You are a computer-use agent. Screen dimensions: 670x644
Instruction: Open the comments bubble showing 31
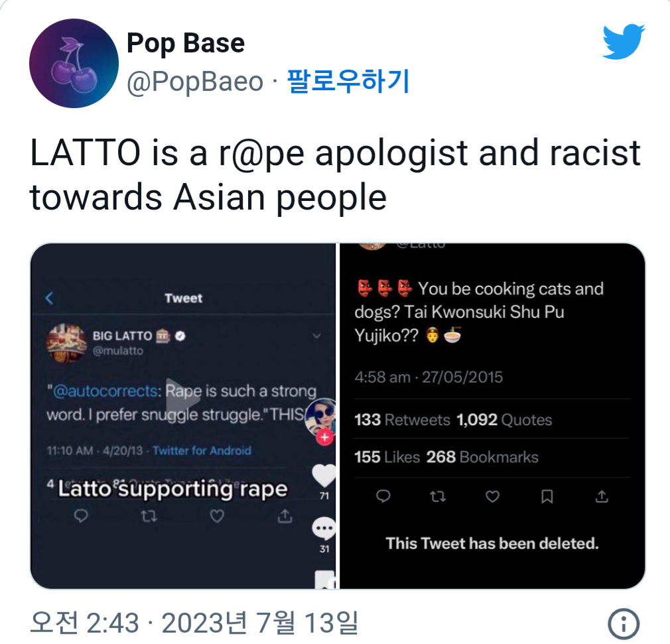pos(324,528)
